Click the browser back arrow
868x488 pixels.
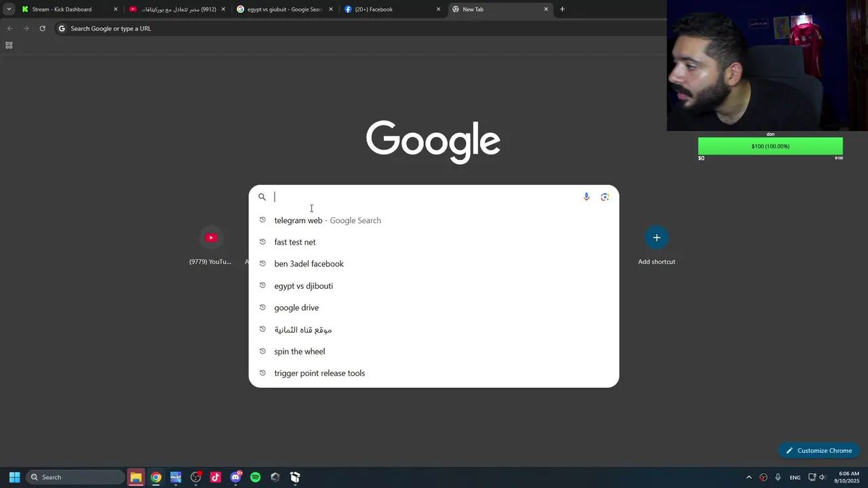point(9,28)
